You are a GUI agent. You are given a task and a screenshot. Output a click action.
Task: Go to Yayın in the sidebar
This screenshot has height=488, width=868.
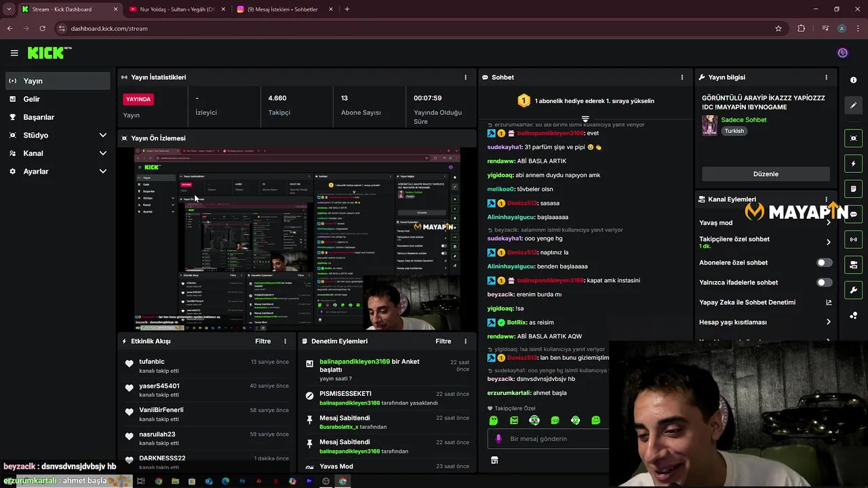(57, 81)
